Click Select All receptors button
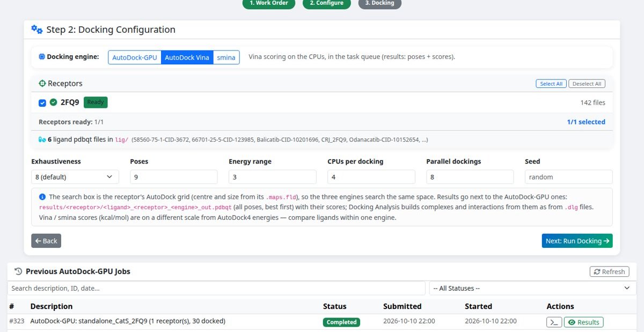This screenshot has width=644, height=332. point(551,84)
